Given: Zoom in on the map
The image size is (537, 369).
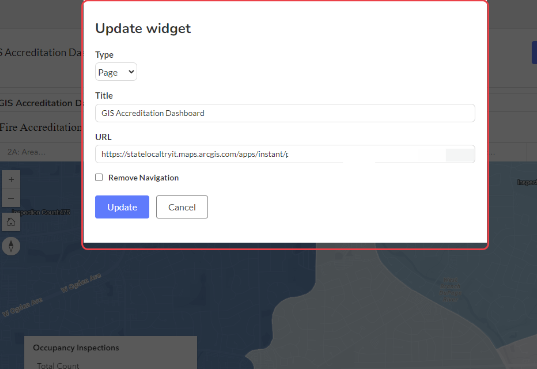Looking at the screenshot, I should pos(11,180).
